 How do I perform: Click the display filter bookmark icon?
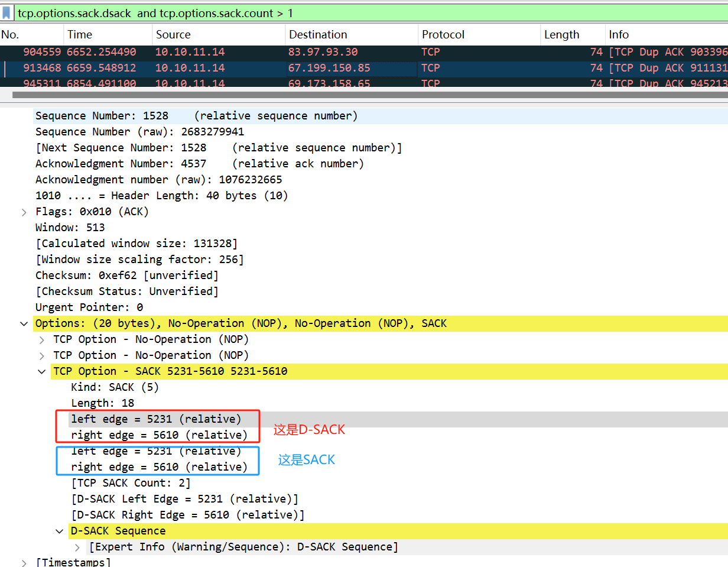pos(7,12)
